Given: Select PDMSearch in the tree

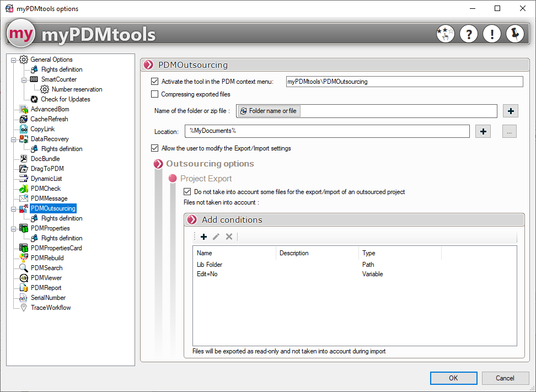Looking at the screenshot, I should 46,268.
